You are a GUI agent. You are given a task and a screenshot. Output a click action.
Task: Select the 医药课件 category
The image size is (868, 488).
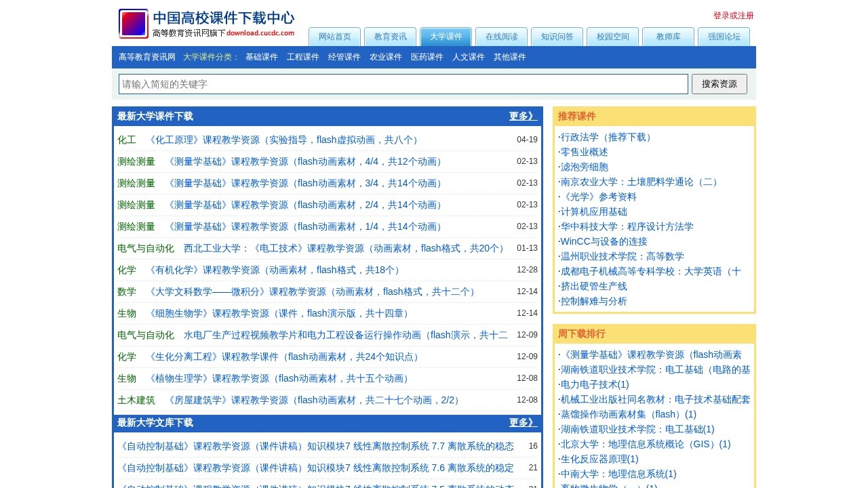point(427,57)
